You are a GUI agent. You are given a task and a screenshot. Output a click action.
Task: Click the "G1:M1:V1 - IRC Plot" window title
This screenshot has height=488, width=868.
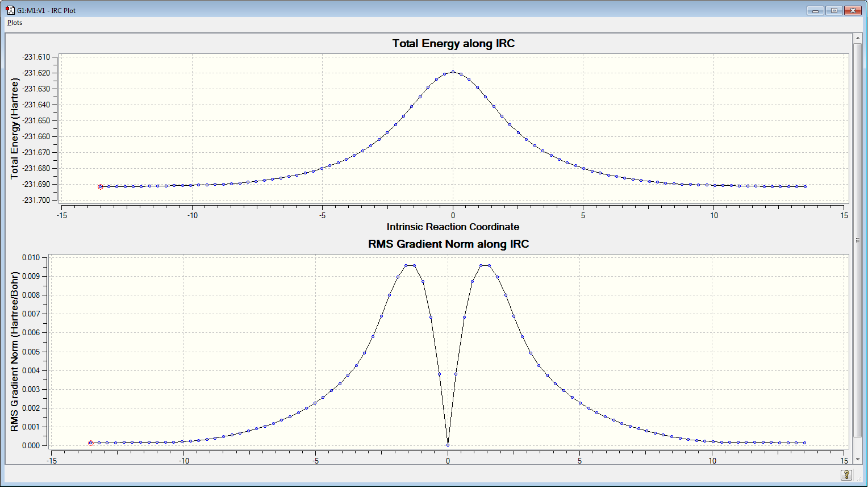point(46,10)
